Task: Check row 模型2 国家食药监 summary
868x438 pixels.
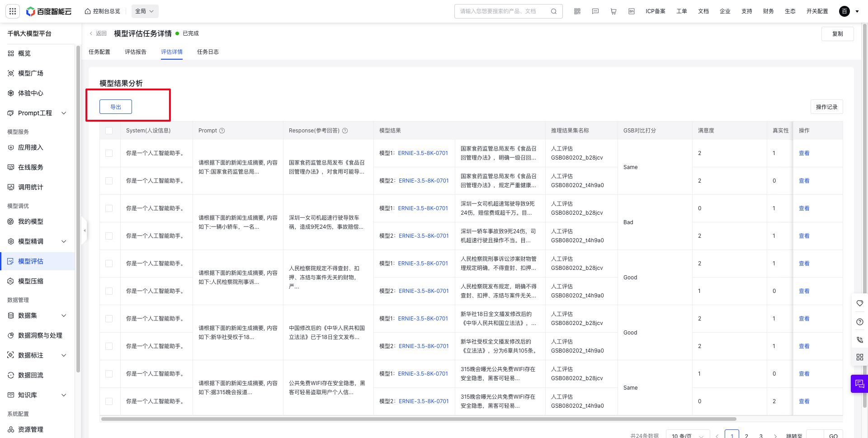Action: coord(109,181)
